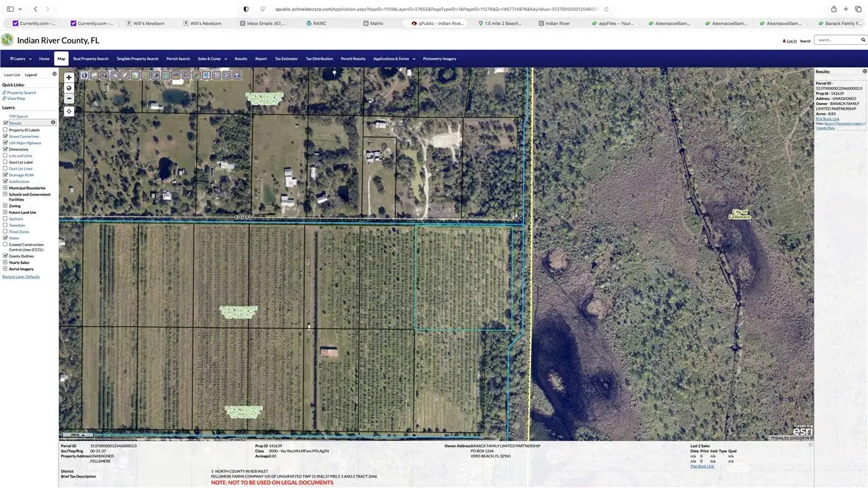Click the save map disk icon
The image size is (868, 488).
[237, 75]
